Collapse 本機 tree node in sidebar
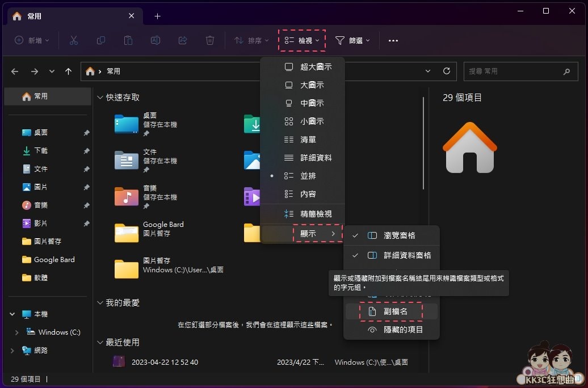This screenshot has width=588, height=388. point(12,314)
